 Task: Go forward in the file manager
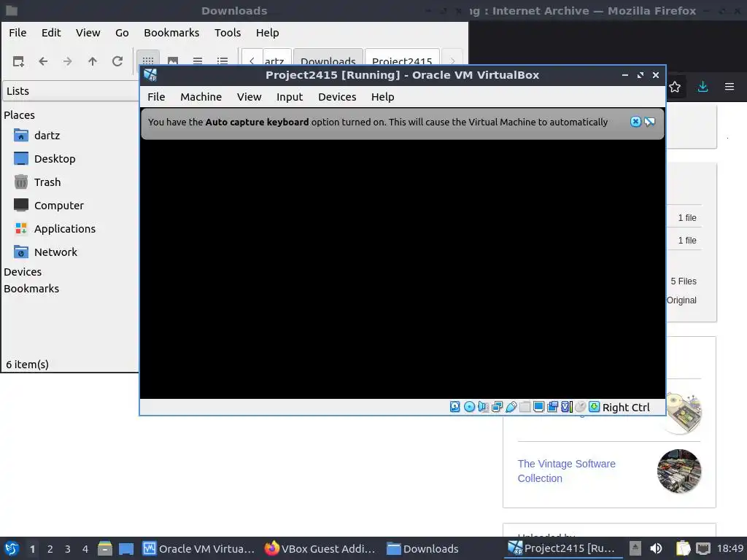point(68,61)
